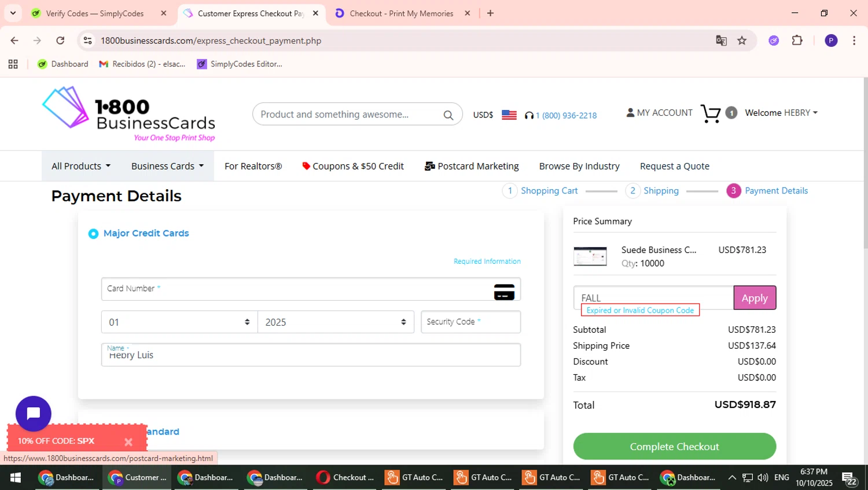Viewport: 868px width, 490px height.
Task: Open a new browser tab
Action: pyautogui.click(x=490, y=13)
